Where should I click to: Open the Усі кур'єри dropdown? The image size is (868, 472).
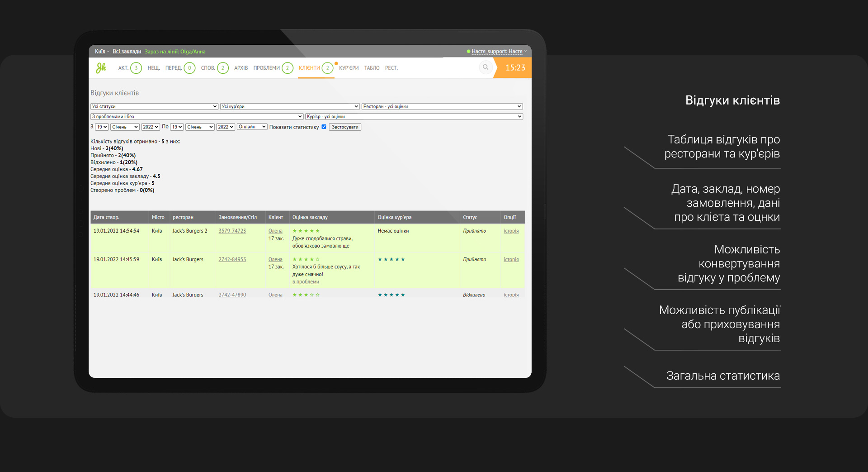point(290,106)
